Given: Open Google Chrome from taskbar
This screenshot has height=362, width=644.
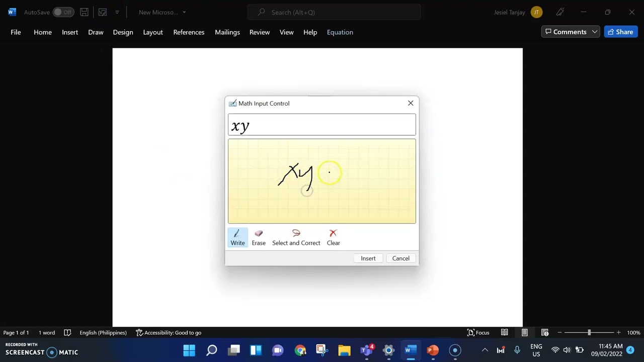Looking at the screenshot, I should (300, 350).
